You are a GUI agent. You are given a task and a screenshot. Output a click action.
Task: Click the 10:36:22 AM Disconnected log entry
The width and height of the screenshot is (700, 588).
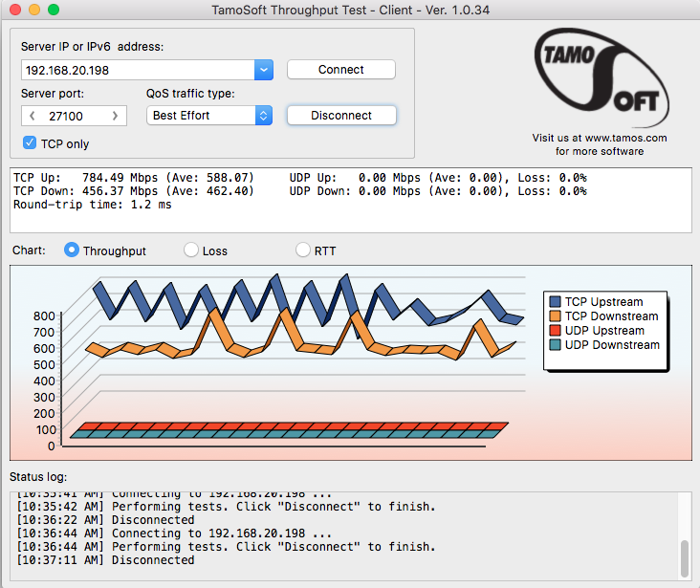click(x=105, y=520)
